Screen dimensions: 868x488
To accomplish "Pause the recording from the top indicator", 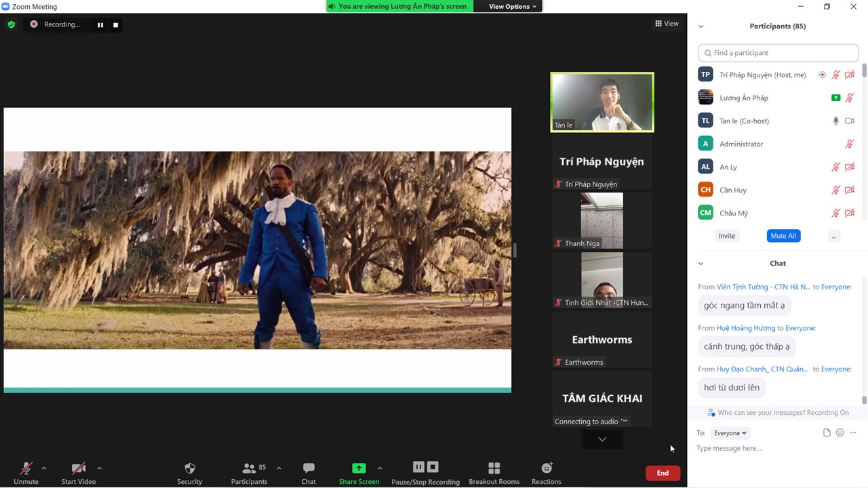I will [100, 25].
